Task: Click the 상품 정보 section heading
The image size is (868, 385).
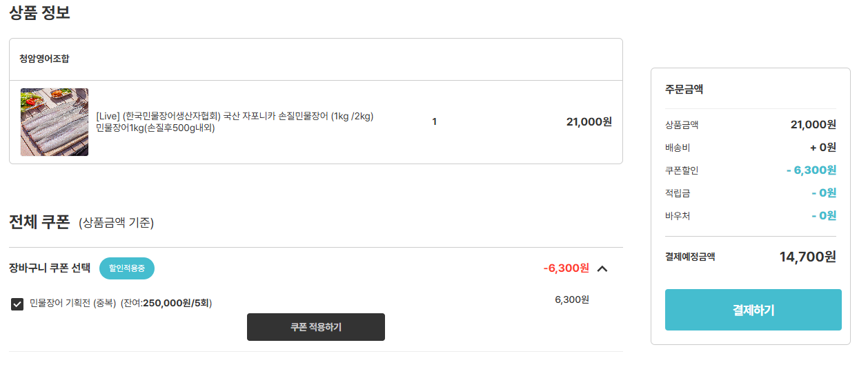Action: 39,12
